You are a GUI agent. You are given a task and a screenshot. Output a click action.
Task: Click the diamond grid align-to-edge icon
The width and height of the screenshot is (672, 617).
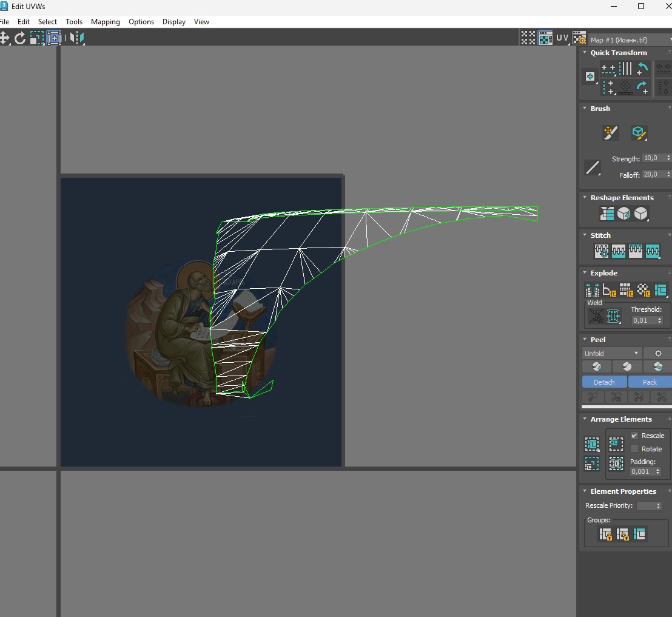[x=625, y=87]
